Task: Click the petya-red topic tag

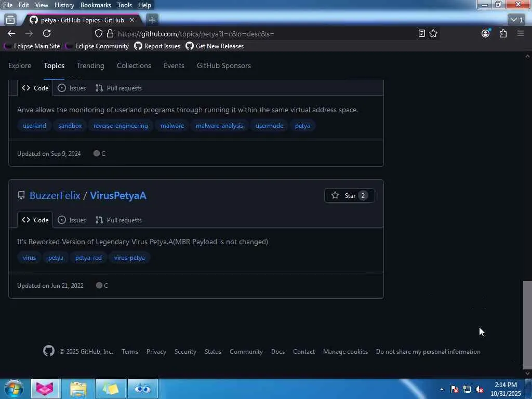Action: [x=88, y=258]
